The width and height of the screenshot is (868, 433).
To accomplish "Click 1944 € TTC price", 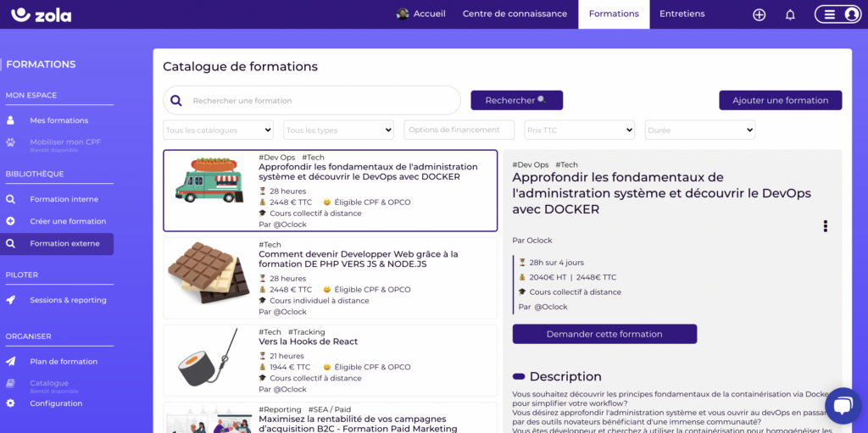I will 291,367.
